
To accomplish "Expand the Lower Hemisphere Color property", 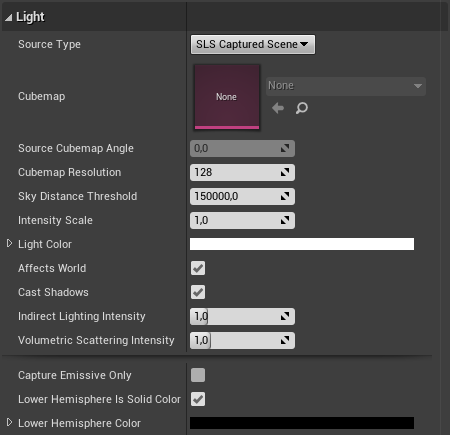I will (x=9, y=423).
